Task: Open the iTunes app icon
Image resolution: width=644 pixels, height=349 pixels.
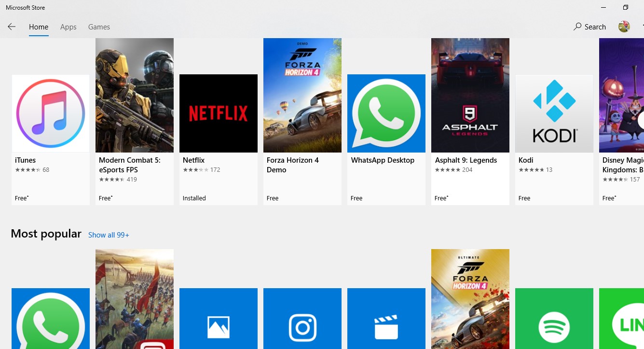Action: click(x=51, y=113)
